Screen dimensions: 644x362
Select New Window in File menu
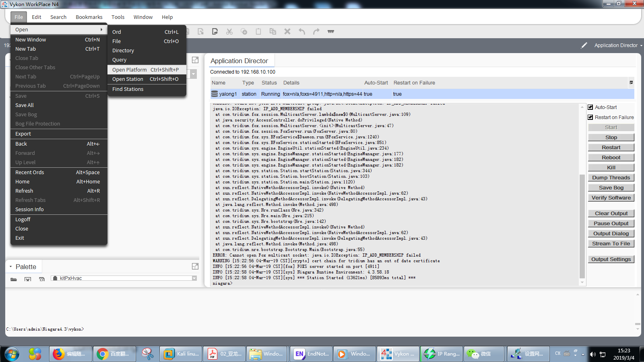click(x=59, y=39)
